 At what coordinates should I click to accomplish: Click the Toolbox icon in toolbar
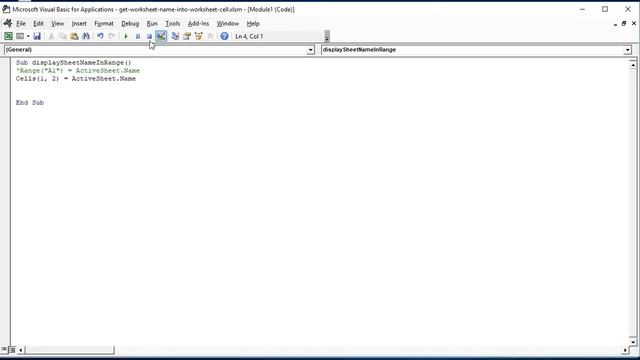point(210,36)
